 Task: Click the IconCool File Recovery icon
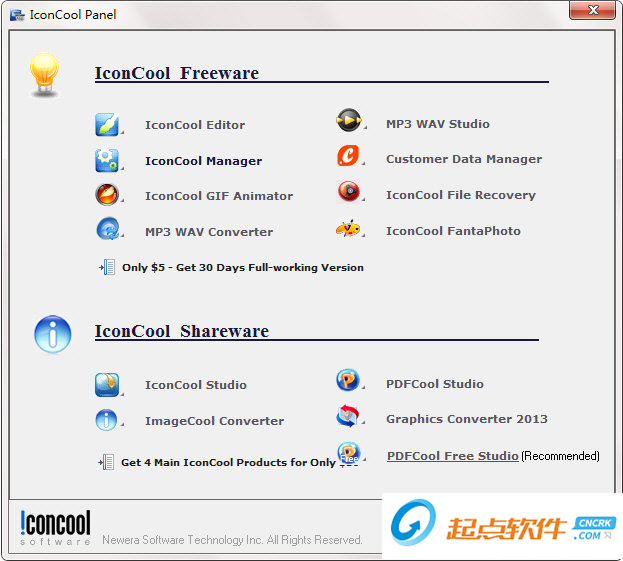click(x=348, y=191)
